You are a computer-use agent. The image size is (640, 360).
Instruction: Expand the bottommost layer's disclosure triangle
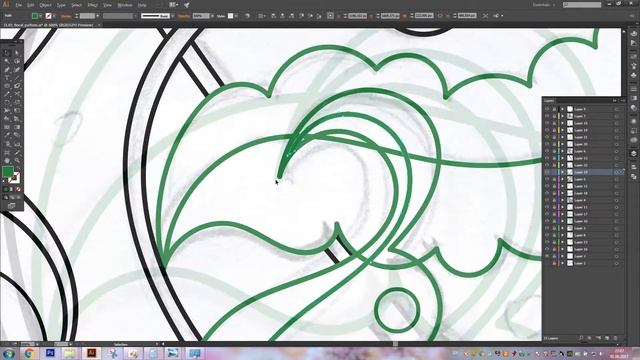[x=562, y=263]
